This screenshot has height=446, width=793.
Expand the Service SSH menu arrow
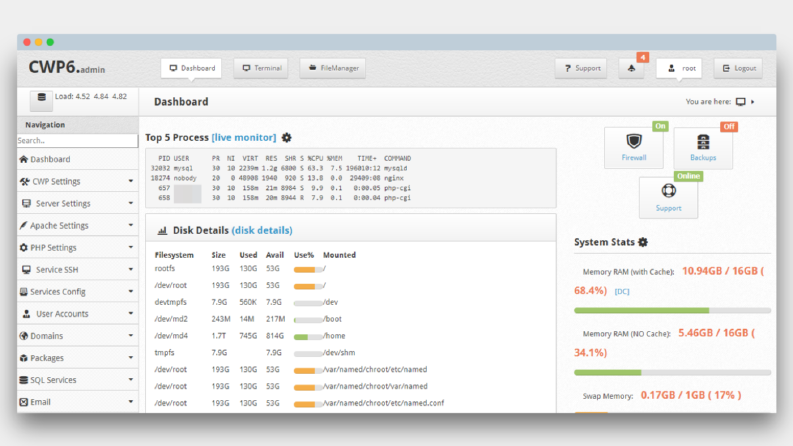point(130,270)
